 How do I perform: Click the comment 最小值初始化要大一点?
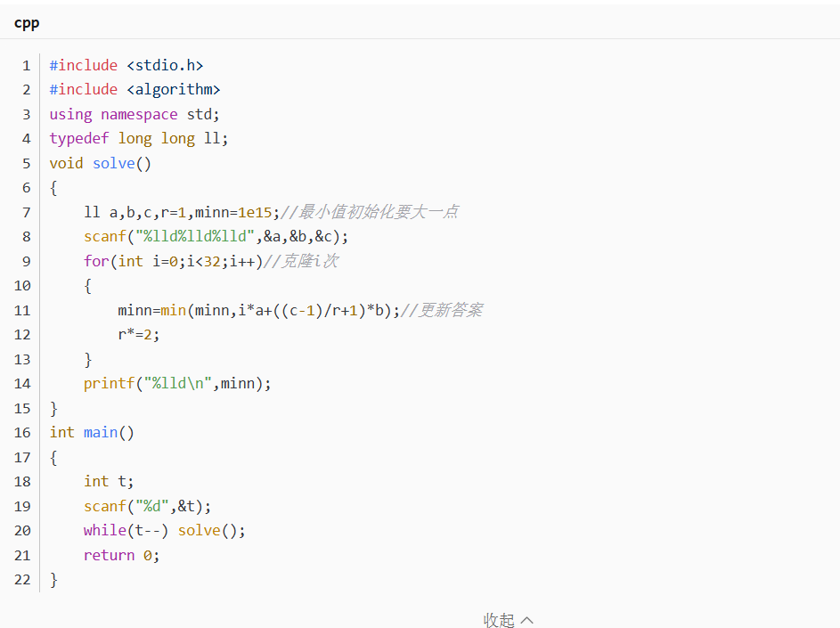[x=370, y=212]
